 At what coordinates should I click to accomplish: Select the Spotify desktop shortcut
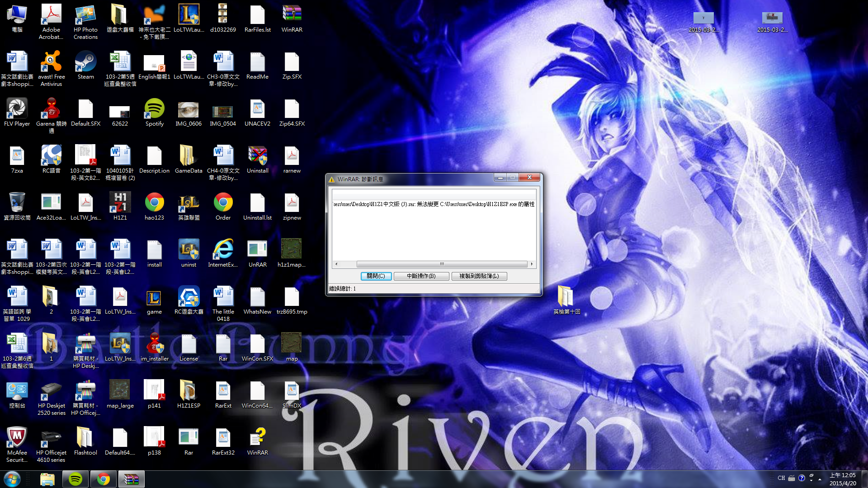pos(154,109)
